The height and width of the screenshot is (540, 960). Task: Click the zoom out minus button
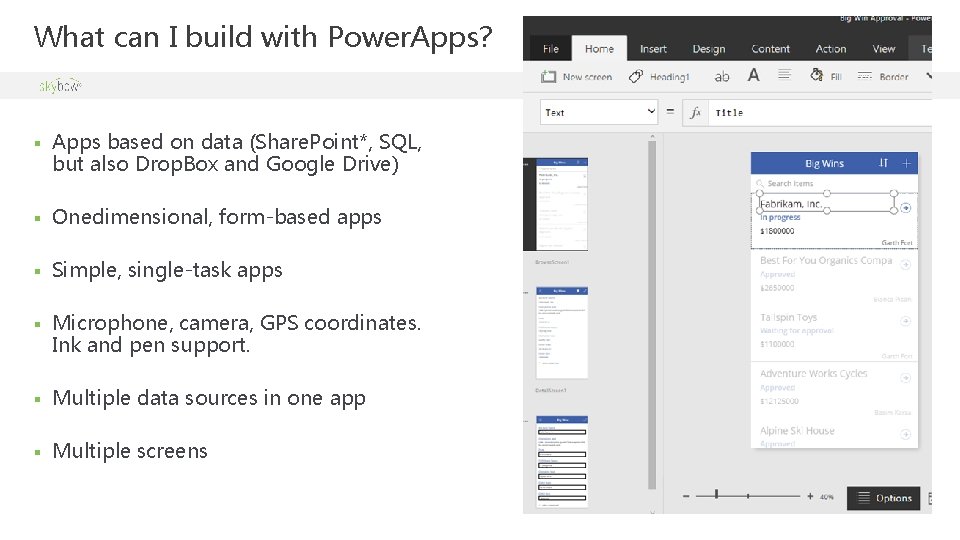pyautogui.click(x=686, y=496)
